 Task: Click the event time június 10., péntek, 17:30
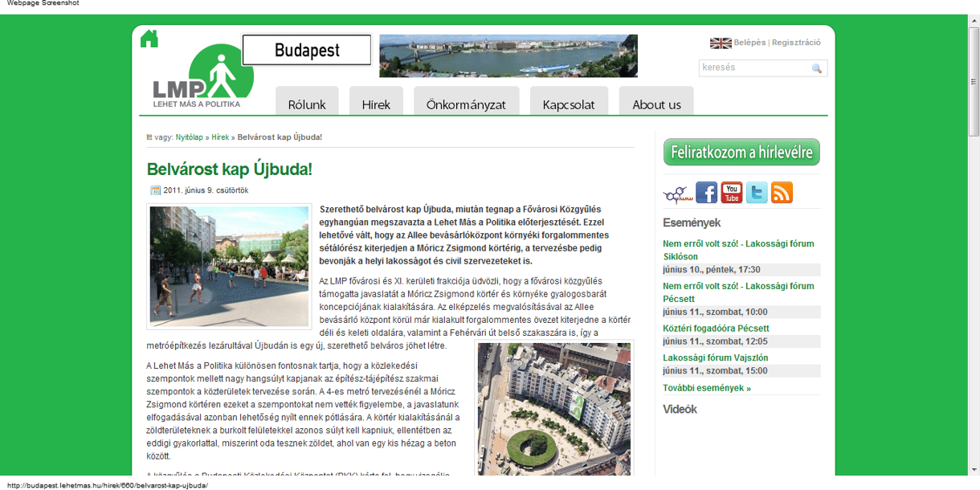[x=712, y=270]
